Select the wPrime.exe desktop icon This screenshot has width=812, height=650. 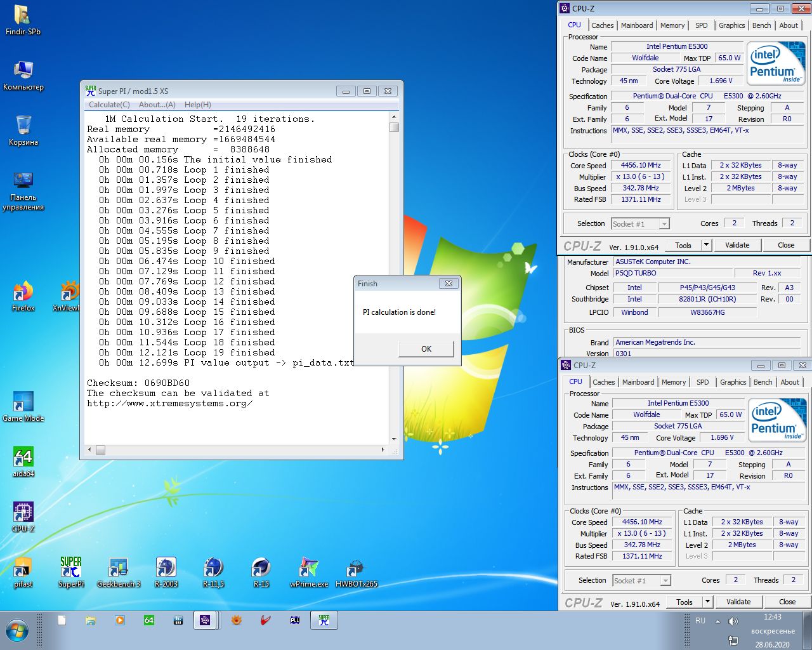309,572
